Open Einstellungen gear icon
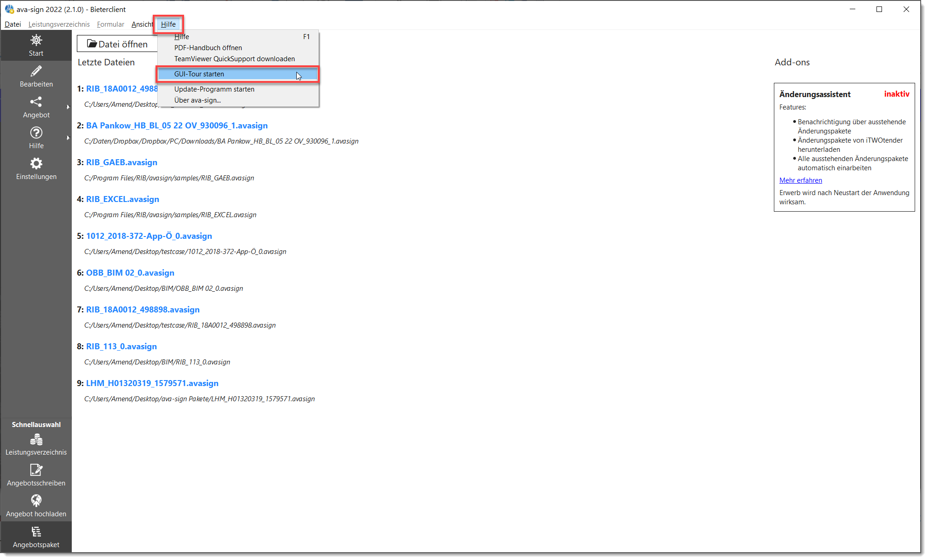The width and height of the screenshot is (928, 560). [x=36, y=163]
